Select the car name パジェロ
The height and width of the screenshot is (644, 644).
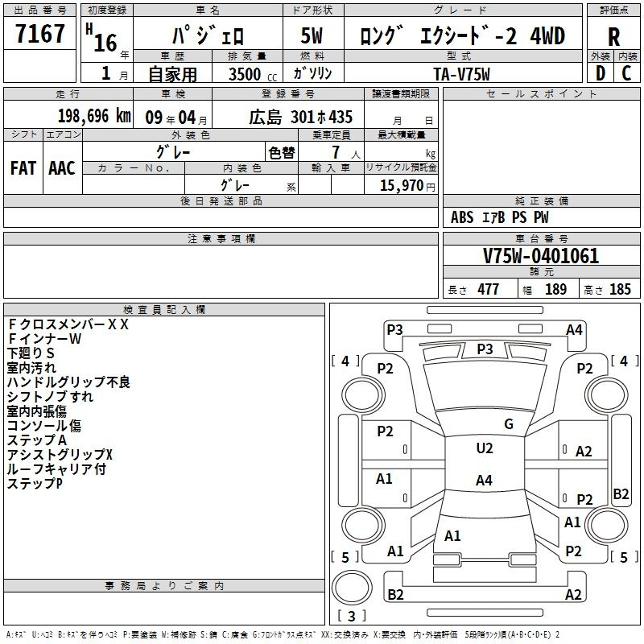(208, 35)
